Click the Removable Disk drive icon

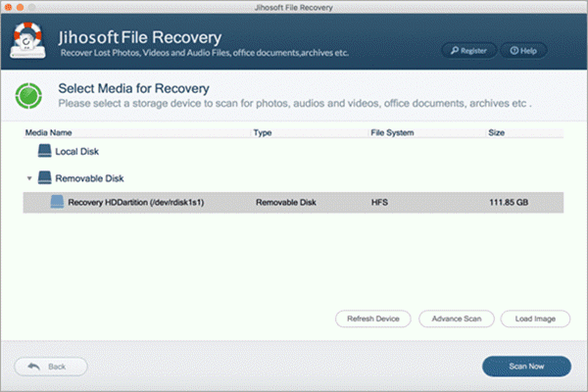45,177
